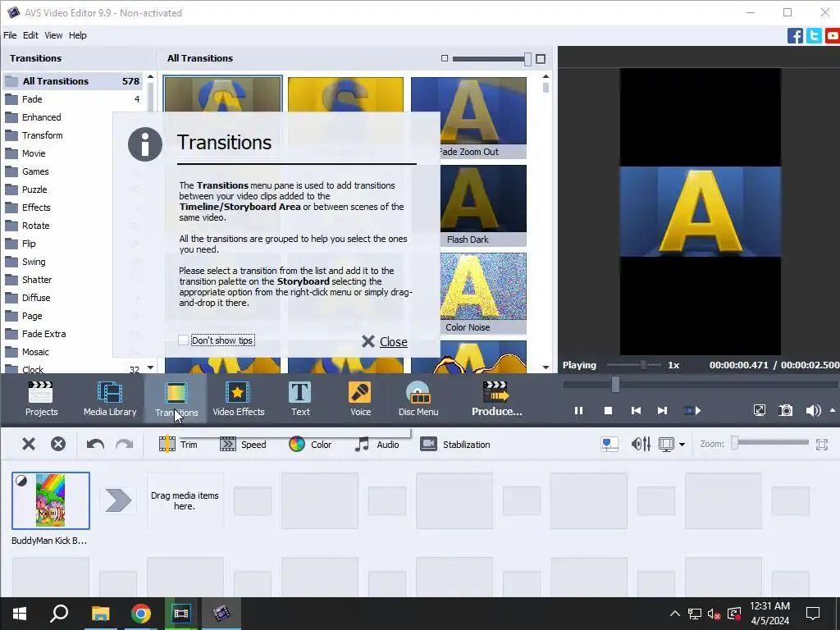Open the View menu

pos(53,35)
